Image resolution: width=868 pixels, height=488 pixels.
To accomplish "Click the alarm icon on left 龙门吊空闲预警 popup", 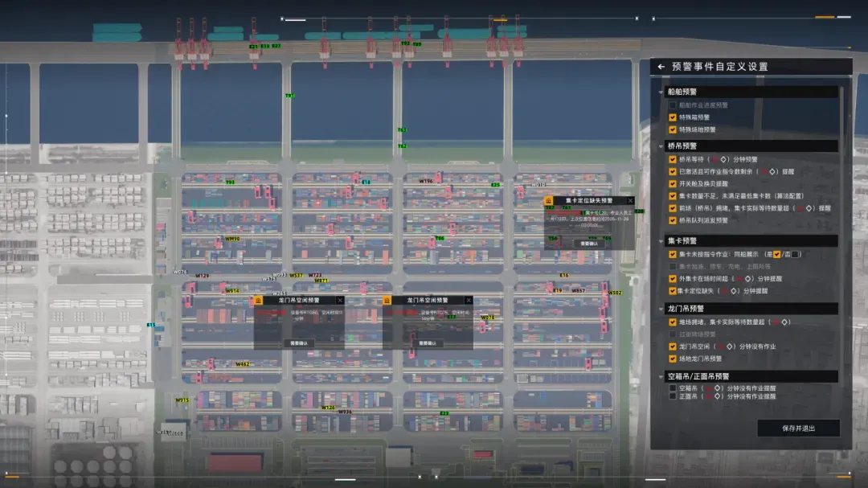I will tap(258, 300).
